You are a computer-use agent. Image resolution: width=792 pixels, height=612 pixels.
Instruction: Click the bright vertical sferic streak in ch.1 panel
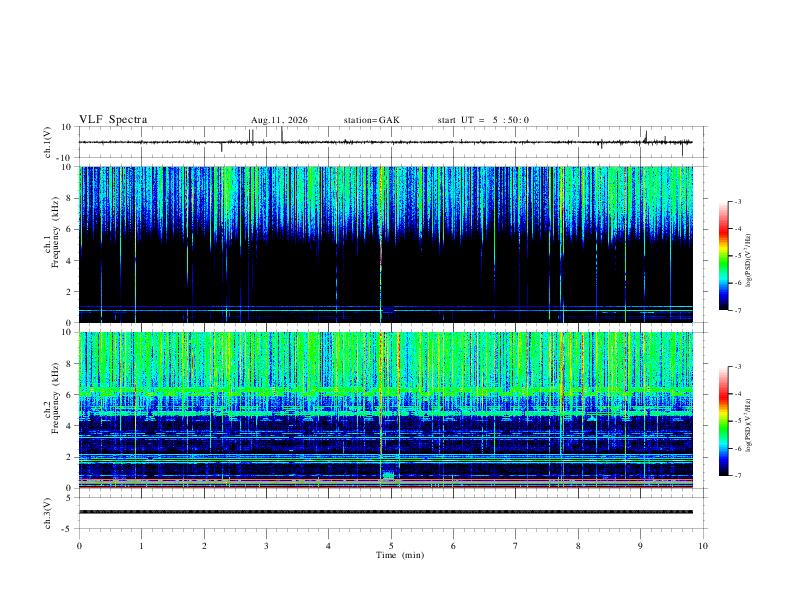pos(381,244)
